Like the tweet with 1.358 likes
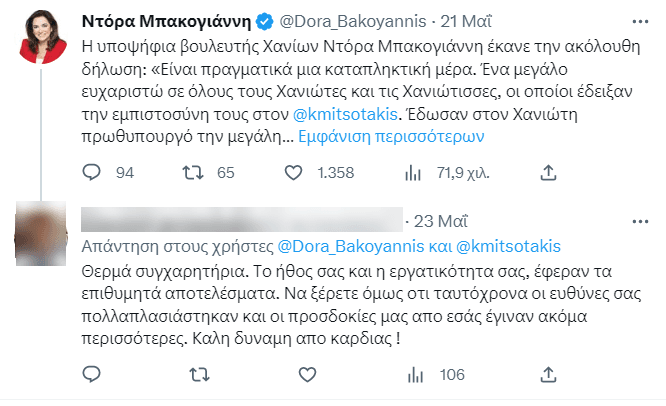The height and width of the screenshot is (406, 666). click(294, 173)
